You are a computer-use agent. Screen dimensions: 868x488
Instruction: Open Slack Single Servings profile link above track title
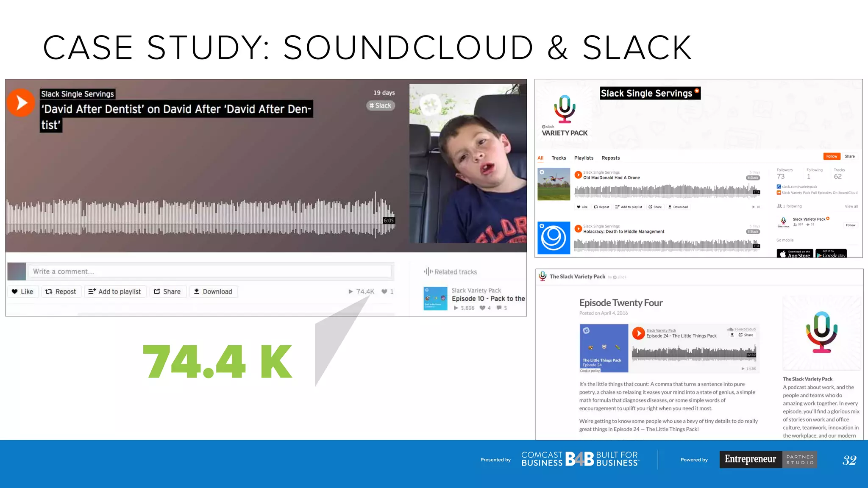77,94
